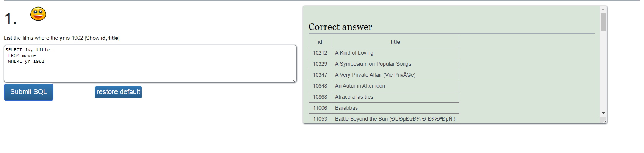Select the Barabbas title cell

tap(395, 108)
